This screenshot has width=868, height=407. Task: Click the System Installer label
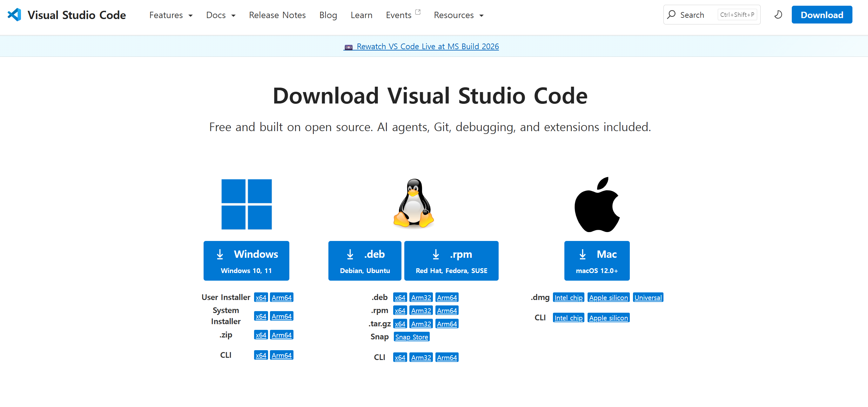tap(226, 316)
